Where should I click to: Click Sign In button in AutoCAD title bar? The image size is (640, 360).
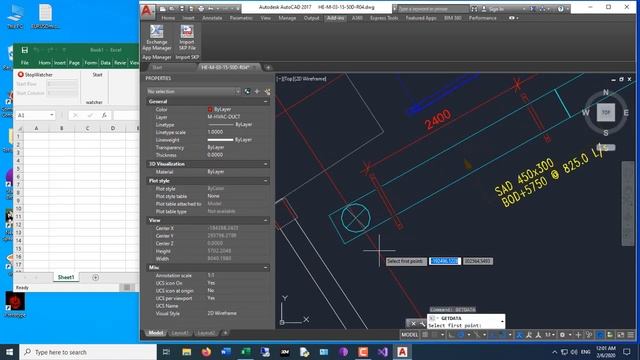coord(496,9)
